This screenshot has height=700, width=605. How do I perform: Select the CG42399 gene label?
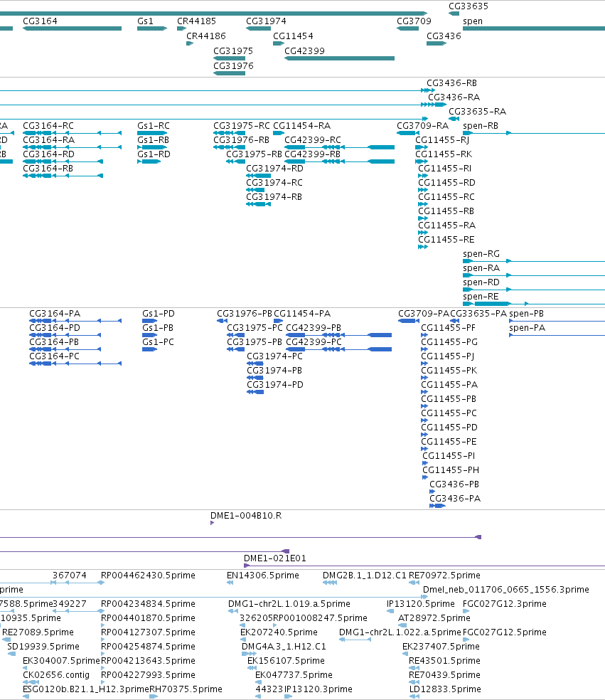click(305, 51)
